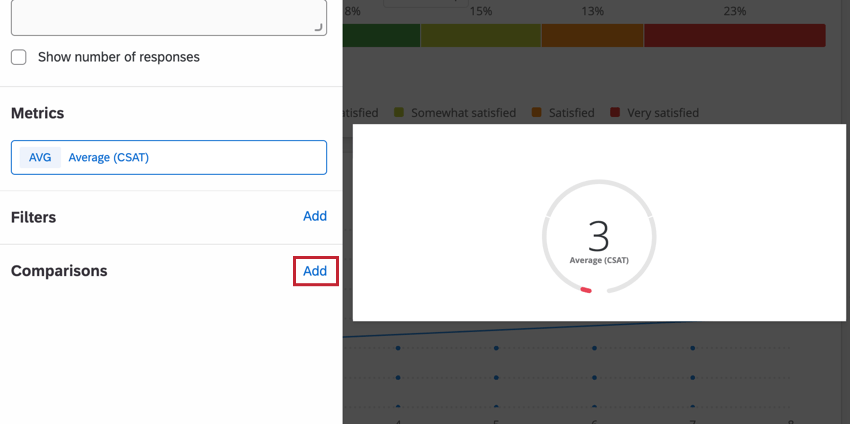This screenshot has width=850, height=424.
Task: Click the Very satisfied legend swatch
Action: (615, 113)
